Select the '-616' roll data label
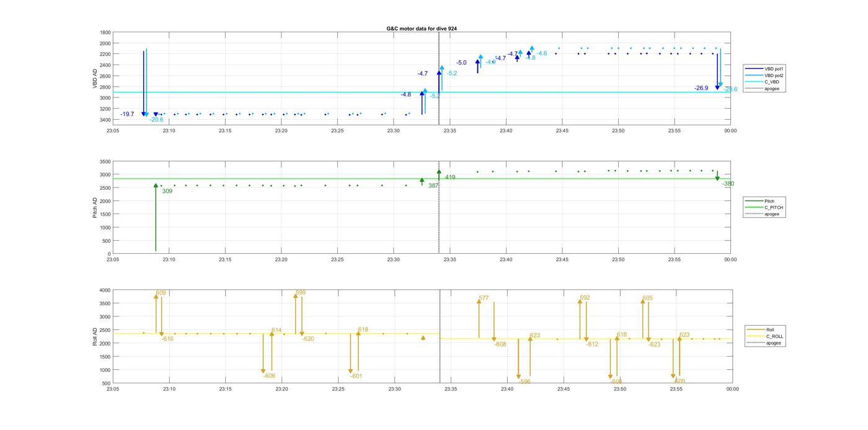 167,339
